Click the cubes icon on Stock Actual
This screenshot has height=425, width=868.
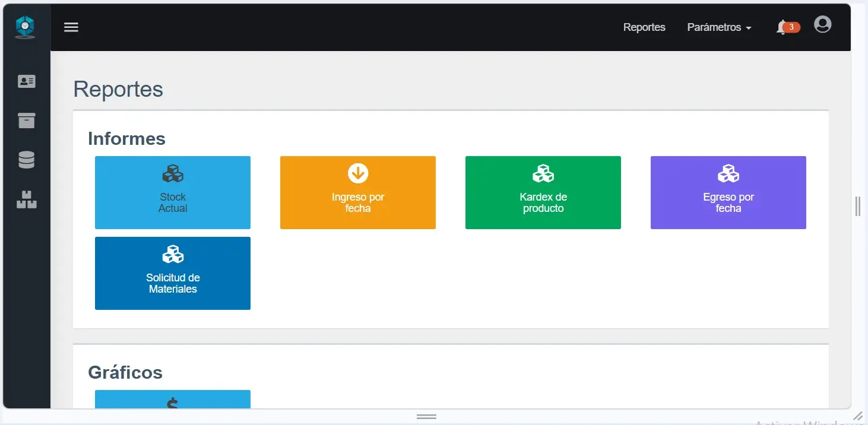pyautogui.click(x=173, y=174)
